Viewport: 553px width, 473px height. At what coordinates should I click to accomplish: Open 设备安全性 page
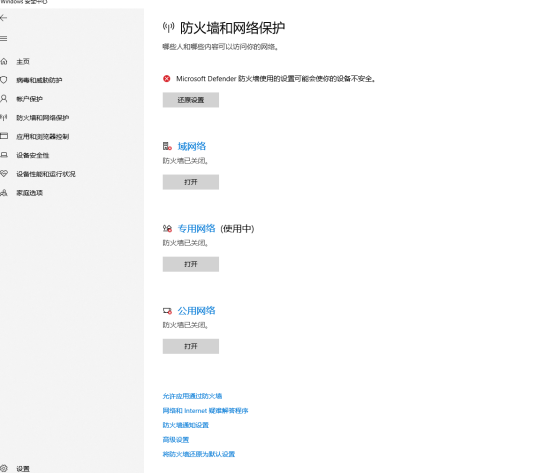coord(33,155)
